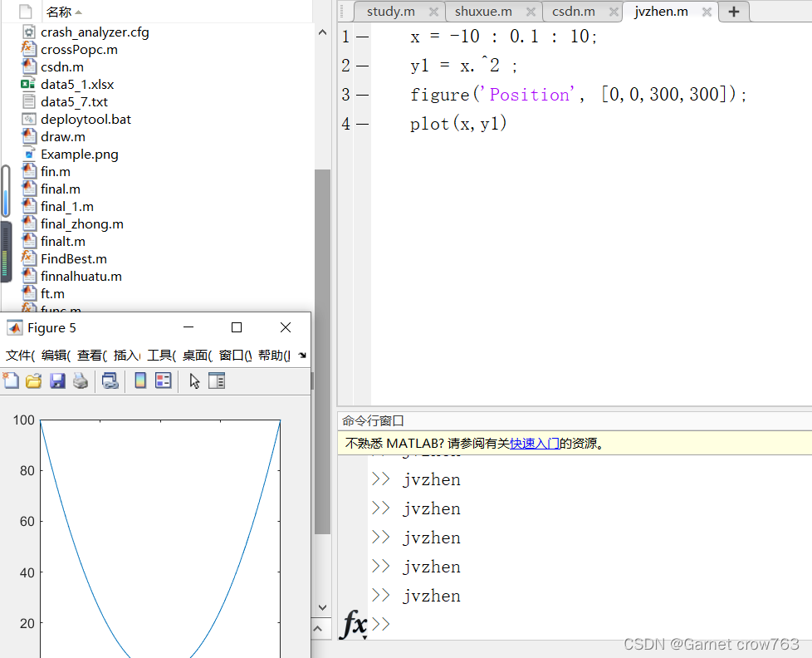812x658 pixels.
Task: Open the 编辑 menu in Figure 5
Action: [x=56, y=356]
